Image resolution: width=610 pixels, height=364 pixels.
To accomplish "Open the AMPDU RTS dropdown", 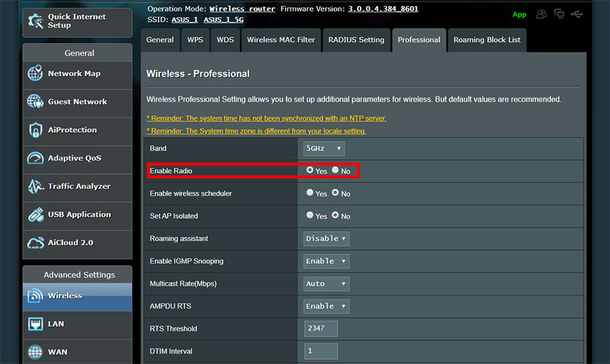I will tap(327, 306).
